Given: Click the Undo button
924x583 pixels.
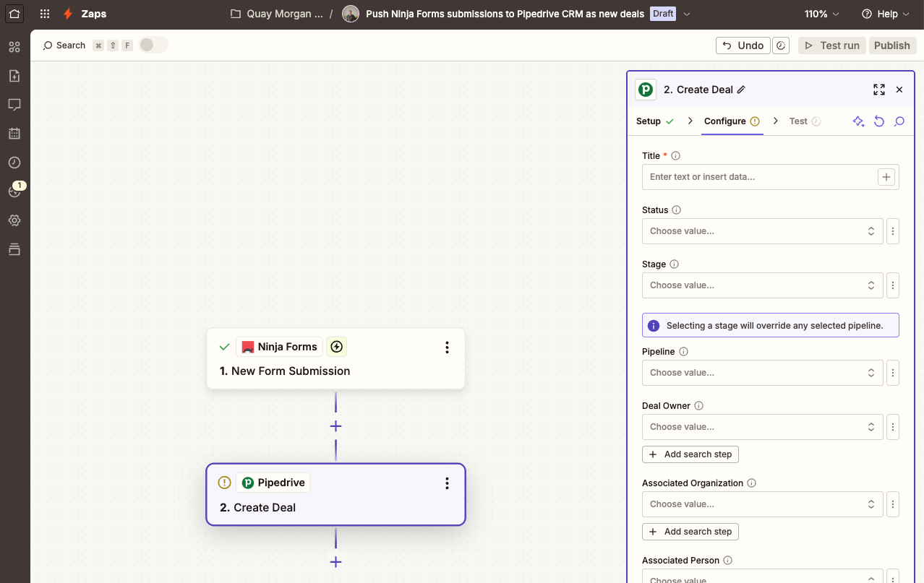Looking at the screenshot, I should (x=743, y=46).
